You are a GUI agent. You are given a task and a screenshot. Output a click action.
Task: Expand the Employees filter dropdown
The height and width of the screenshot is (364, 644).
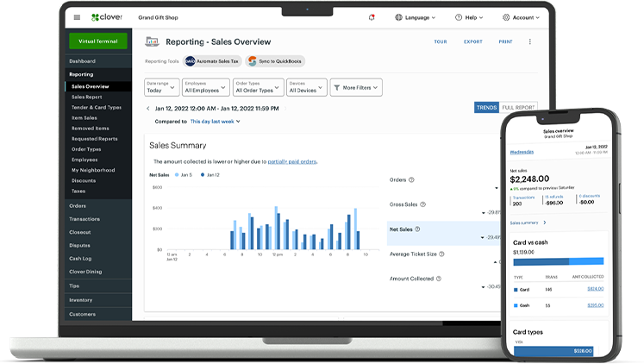click(x=206, y=87)
